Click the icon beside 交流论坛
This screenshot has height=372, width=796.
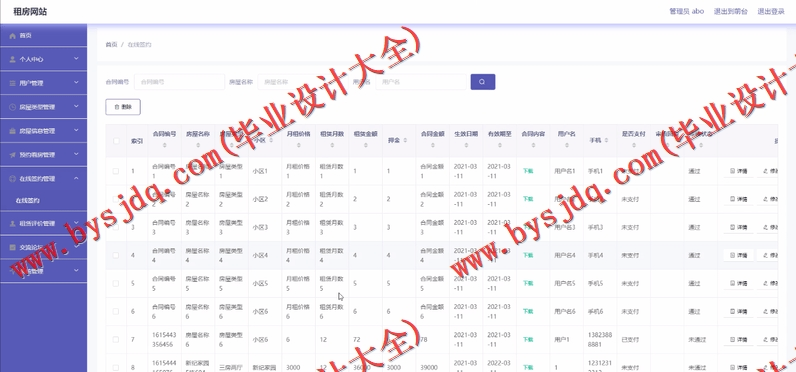click(x=13, y=247)
